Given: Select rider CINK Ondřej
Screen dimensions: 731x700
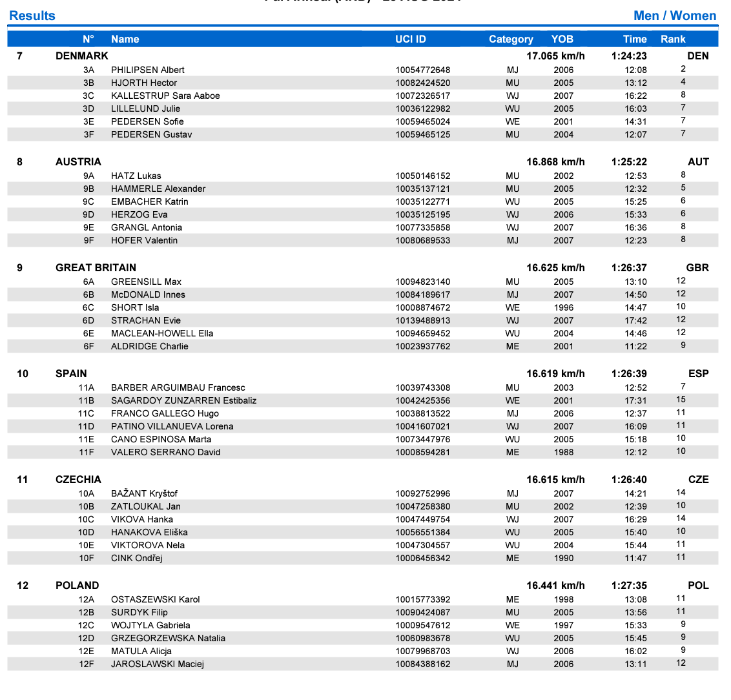Looking at the screenshot, I should (137, 559).
